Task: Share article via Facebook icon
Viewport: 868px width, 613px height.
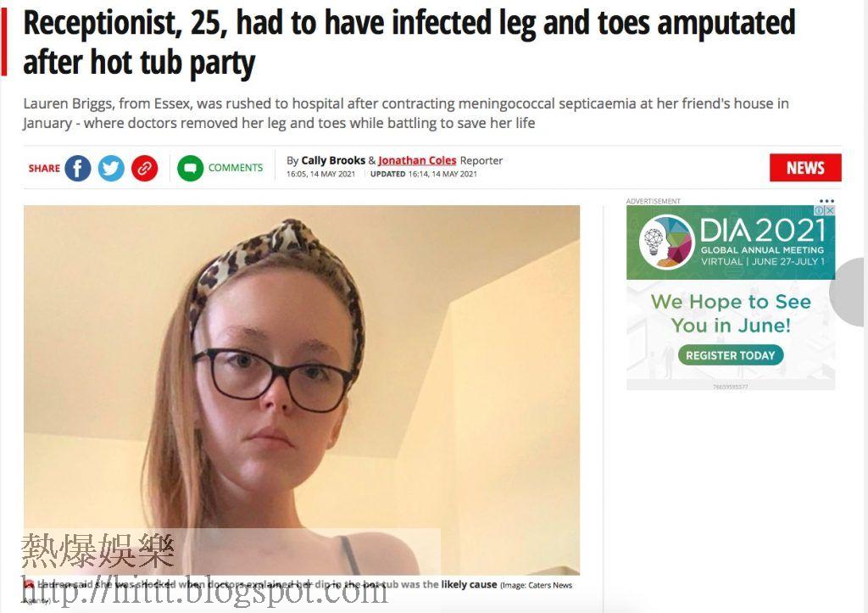Action: tap(77, 168)
